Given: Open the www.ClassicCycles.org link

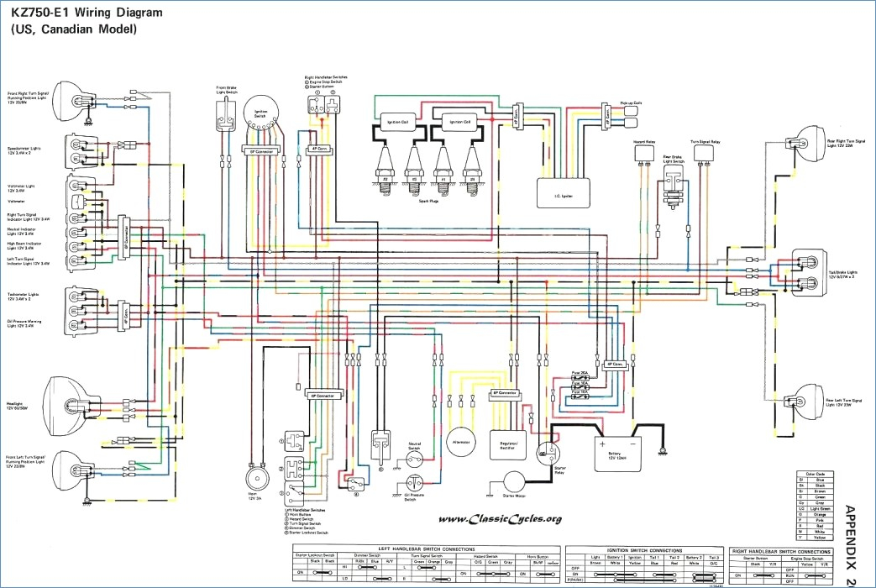Looking at the screenshot, I should point(500,519).
